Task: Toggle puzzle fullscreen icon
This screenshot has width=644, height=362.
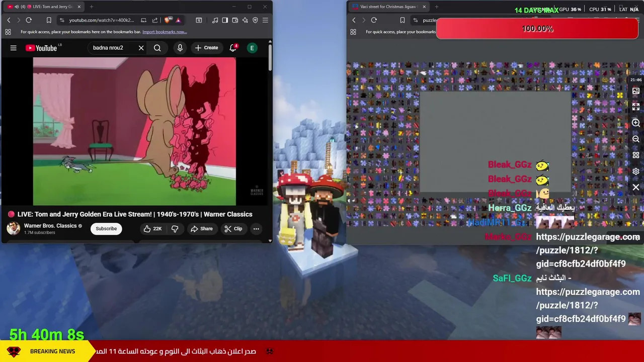Action: click(x=636, y=107)
